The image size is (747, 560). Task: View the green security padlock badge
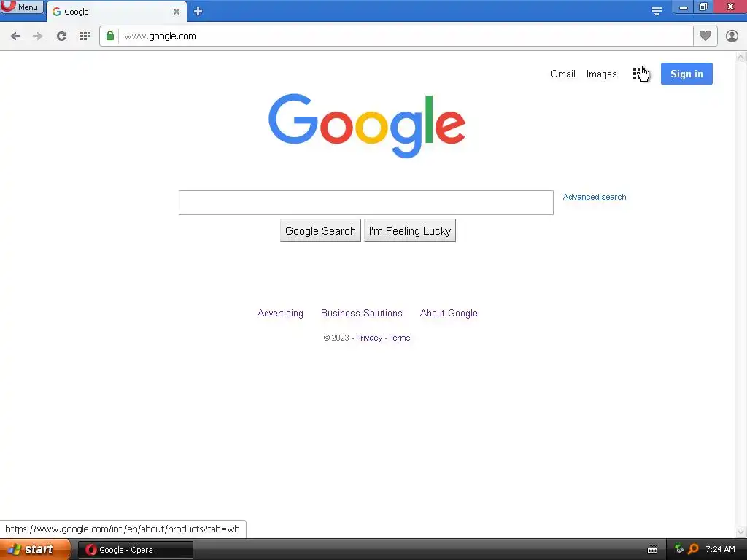pyautogui.click(x=110, y=36)
